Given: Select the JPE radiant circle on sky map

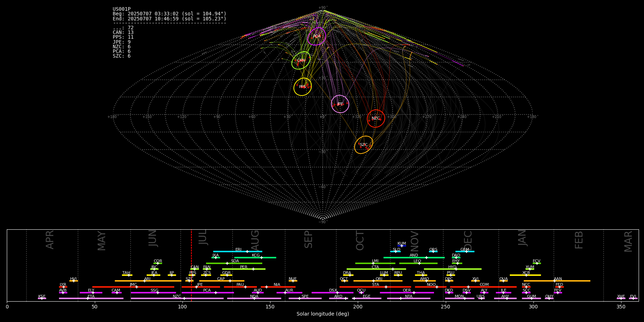Looking at the screenshot, I should 340,104.
